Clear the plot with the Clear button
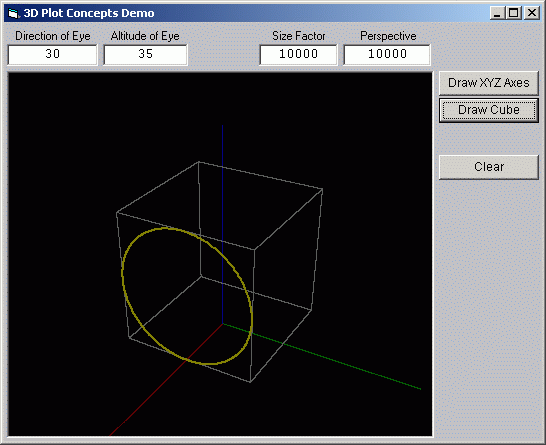The image size is (546, 445). (x=489, y=167)
